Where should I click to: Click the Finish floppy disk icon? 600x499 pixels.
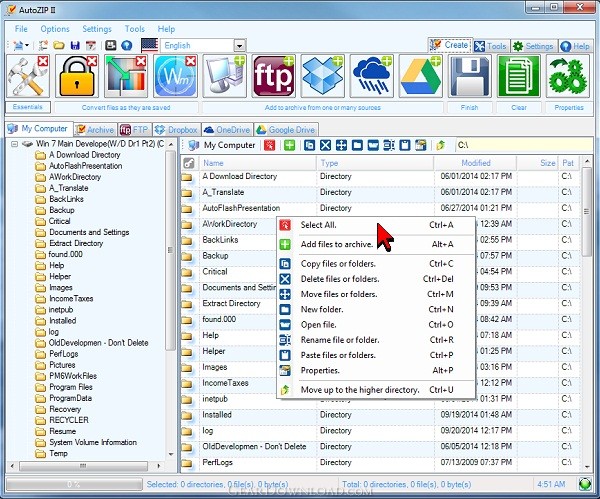click(470, 76)
